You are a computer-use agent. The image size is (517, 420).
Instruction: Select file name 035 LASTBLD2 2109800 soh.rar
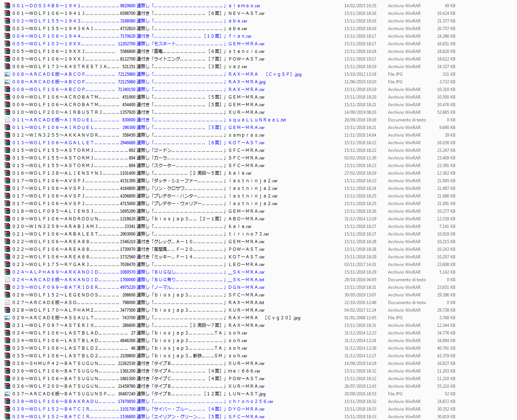(x=130, y=356)
